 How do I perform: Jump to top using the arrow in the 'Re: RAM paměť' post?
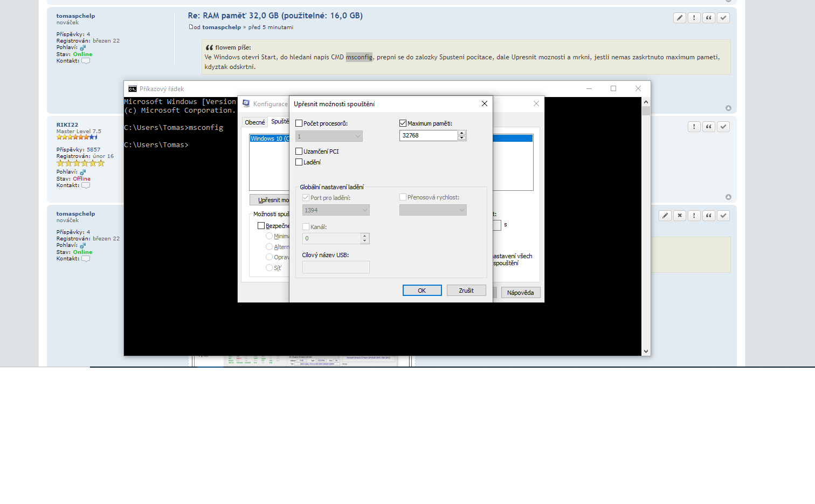click(728, 108)
